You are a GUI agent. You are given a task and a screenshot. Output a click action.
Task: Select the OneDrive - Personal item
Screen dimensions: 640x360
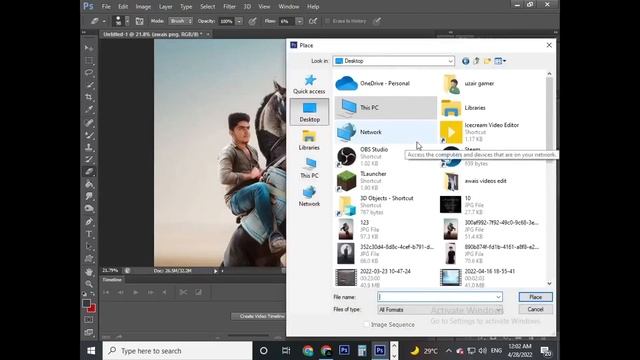386,83
